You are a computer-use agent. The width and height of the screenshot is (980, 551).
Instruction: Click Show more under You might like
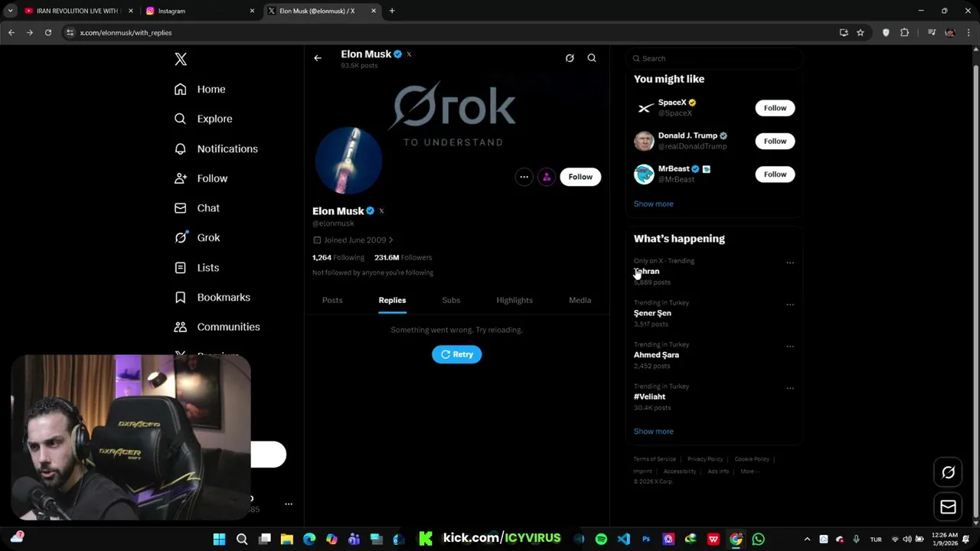(x=654, y=204)
